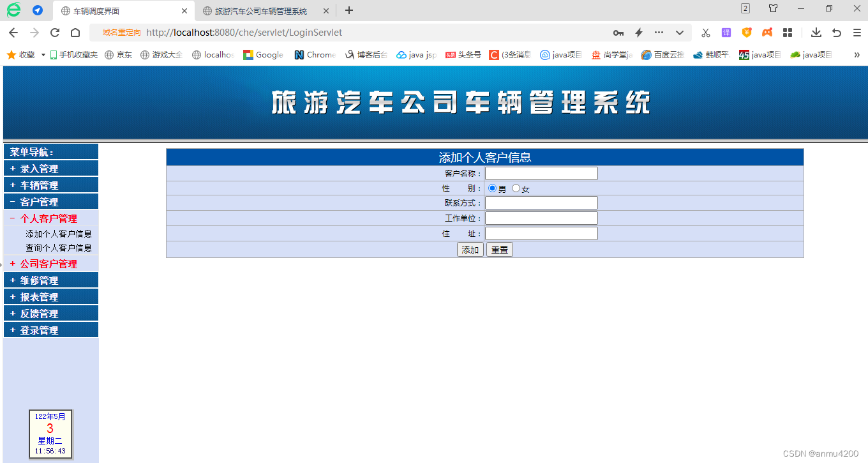Image resolution: width=868 pixels, height=463 pixels.
Task: Open the 韩顺平 bookmark
Action: tap(711, 55)
